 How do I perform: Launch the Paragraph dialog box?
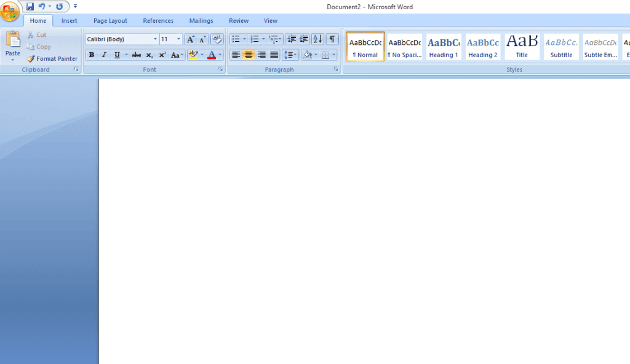click(336, 69)
